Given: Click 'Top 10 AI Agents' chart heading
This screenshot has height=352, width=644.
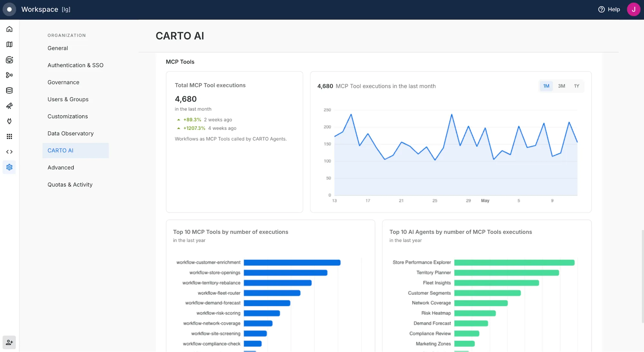Looking at the screenshot, I should tap(460, 232).
